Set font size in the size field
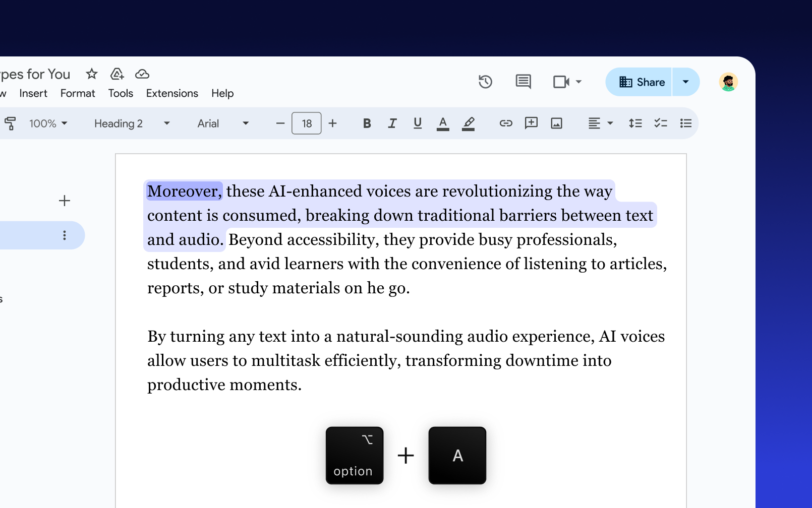This screenshot has width=812, height=508. 306,123
